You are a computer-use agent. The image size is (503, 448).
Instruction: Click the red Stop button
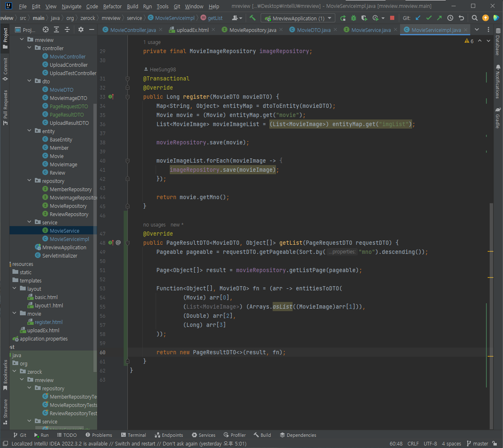point(392,18)
